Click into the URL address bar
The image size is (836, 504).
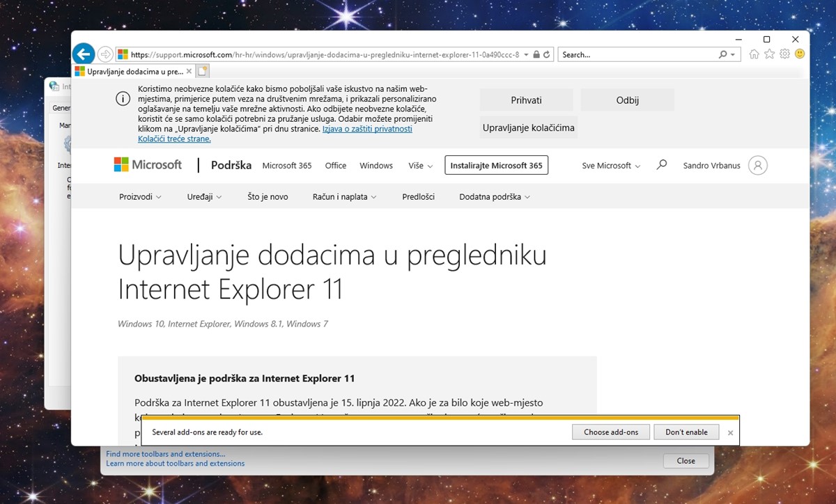(325, 54)
